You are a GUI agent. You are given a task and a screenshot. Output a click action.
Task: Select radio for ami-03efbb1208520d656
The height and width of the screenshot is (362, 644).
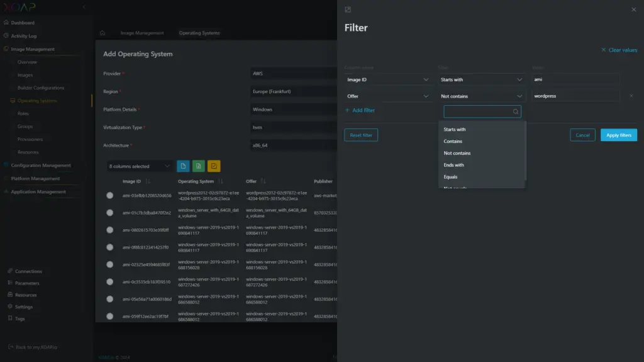click(109, 195)
